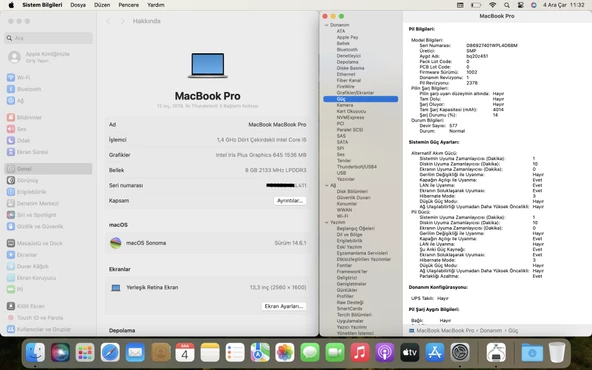Viewport: 592px width, 370px height.
Task: Open the Düzen menu
Action: point(102,5)
